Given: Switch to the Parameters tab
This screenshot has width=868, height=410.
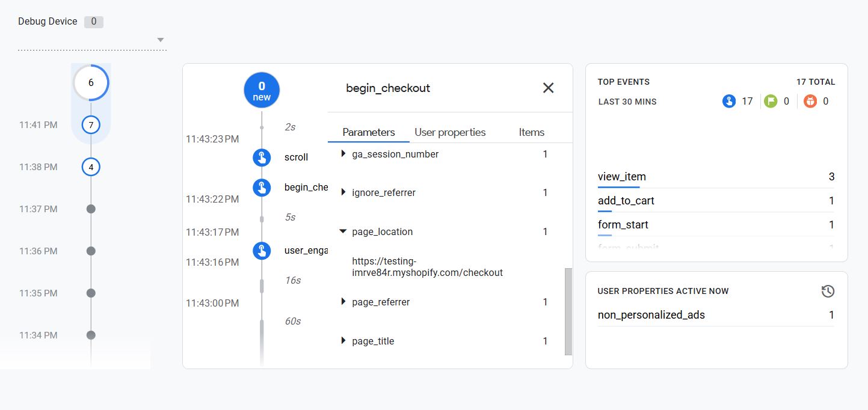Looking at the screenshot, I should tap(369, 132).
